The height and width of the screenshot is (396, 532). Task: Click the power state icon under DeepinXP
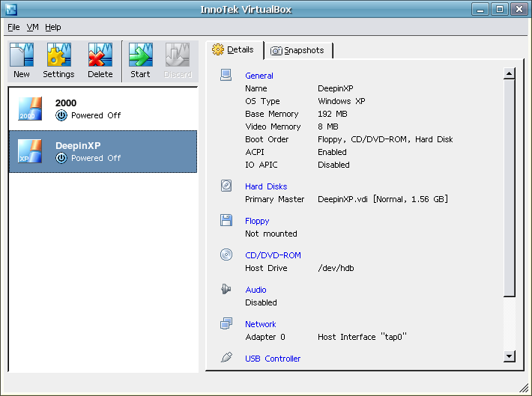[61, 158]
